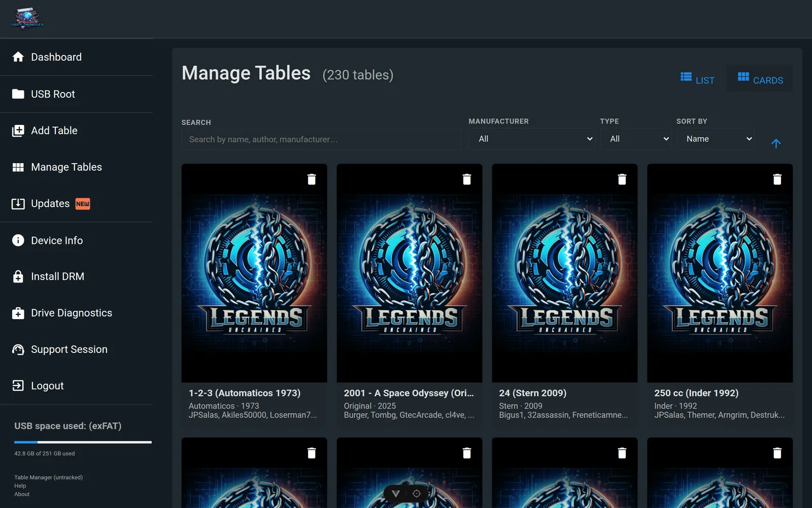This screenshot has width=812, height=508.
Task: Toggle ascending sort direction arrow
Action: (776, 144)
